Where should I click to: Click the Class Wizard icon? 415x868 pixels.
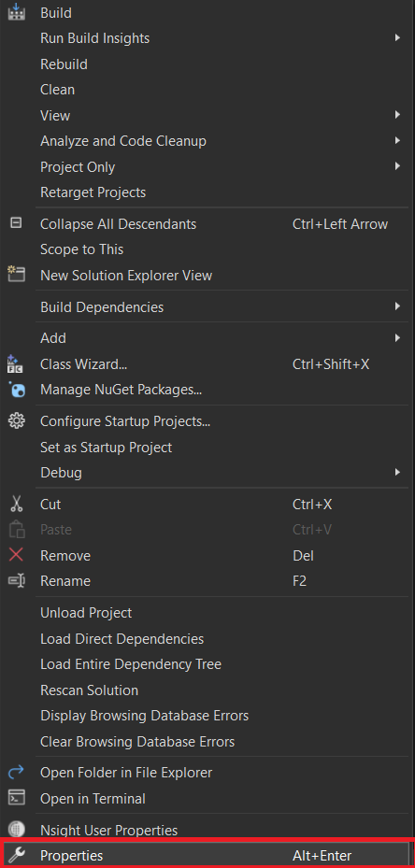coord(16,363)
